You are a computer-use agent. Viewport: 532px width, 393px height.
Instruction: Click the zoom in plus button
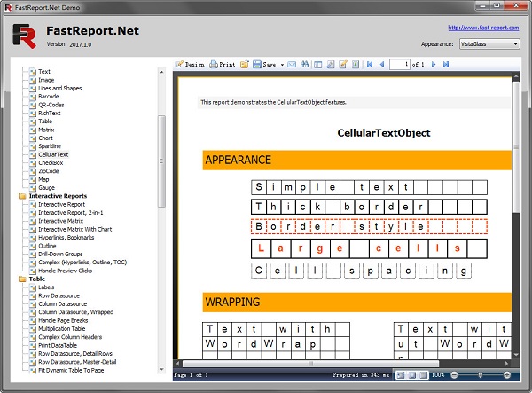[507, 374]
